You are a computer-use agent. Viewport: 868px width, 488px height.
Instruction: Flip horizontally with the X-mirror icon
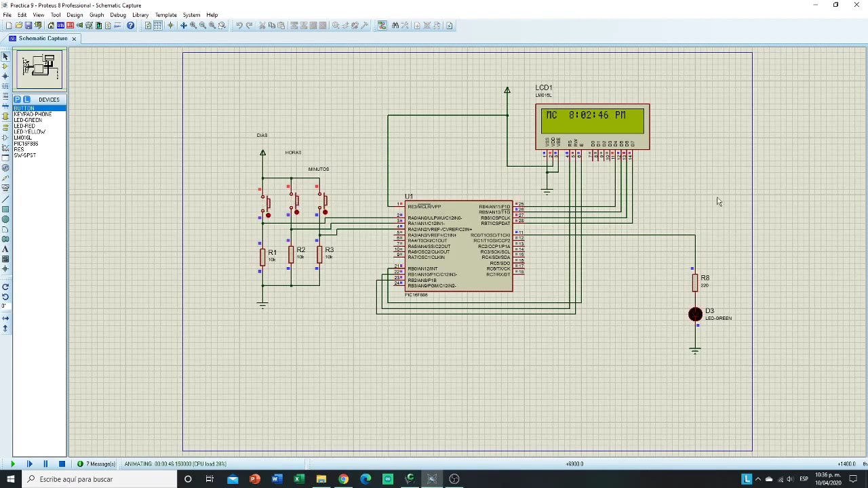point(5,318)
